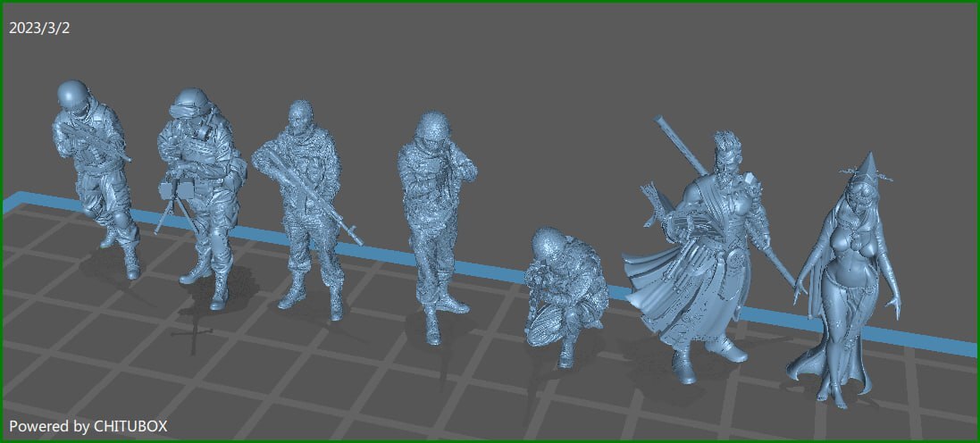Select the soldier holding long rifle downward
The height and width of the screenshot is (443, 980).
(x=306, y=209)
